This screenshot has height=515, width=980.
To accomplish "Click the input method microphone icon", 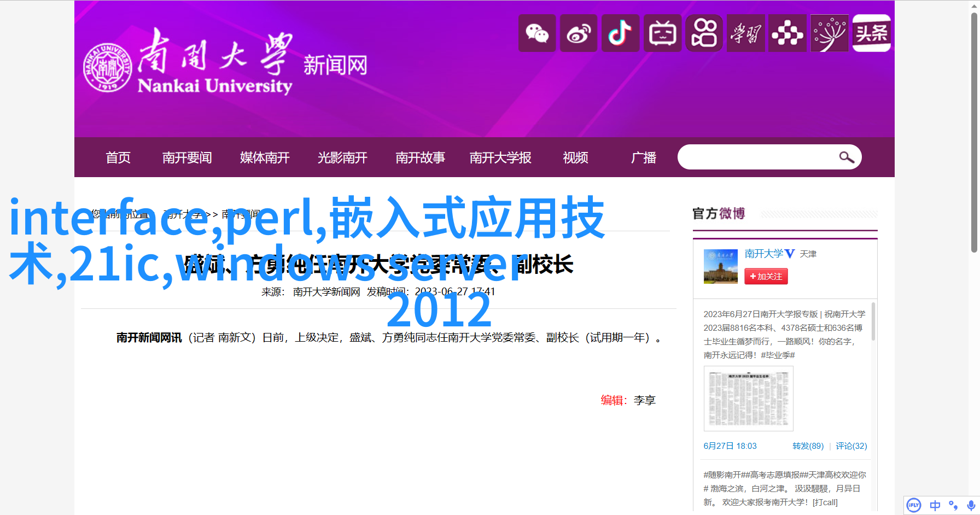I will pos(971,506).
